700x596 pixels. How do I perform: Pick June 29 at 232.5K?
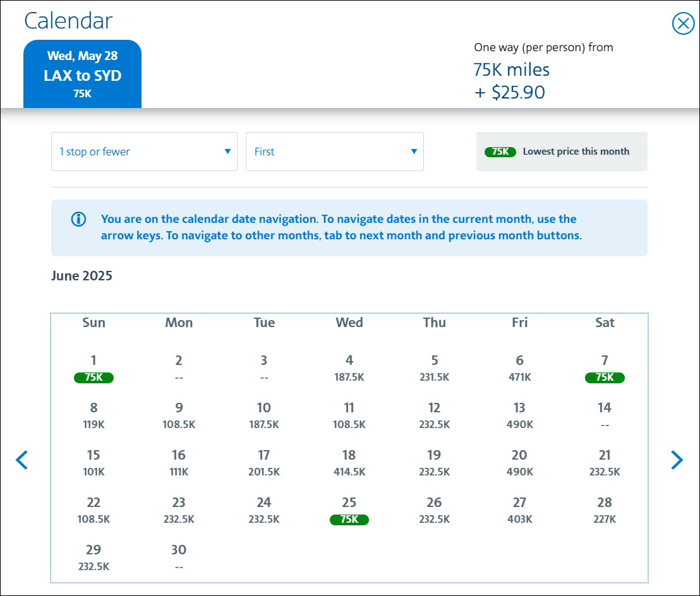94,557
